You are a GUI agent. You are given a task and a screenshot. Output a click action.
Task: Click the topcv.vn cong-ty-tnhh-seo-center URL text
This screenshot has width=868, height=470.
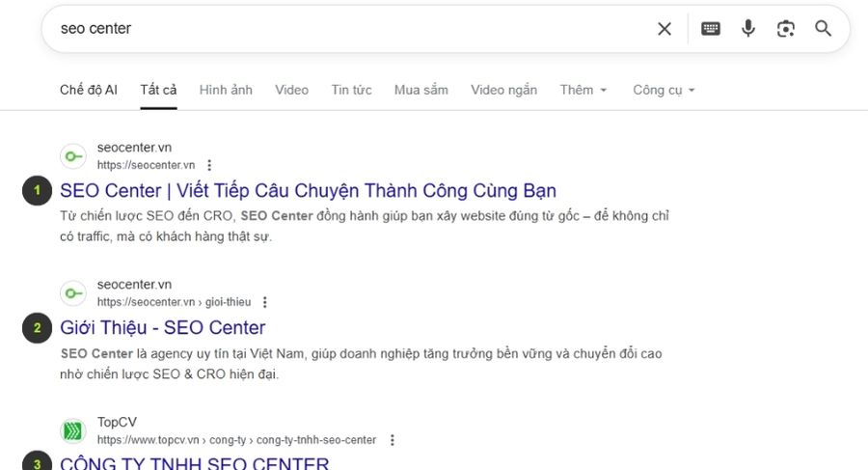[x=236, y=440]
